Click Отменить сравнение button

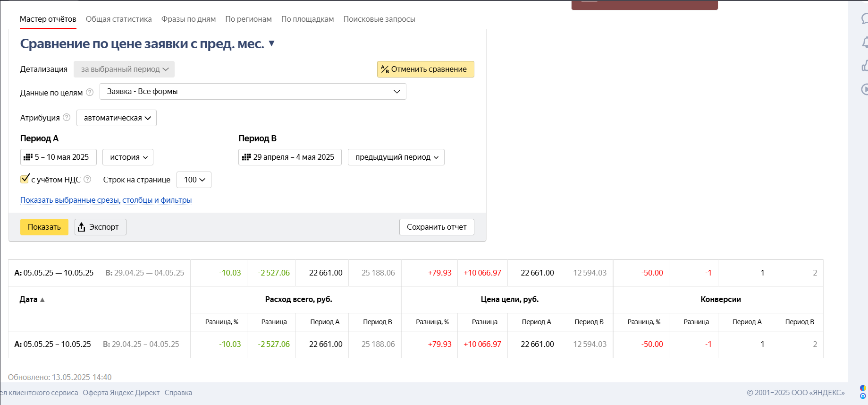pos(425,69)
